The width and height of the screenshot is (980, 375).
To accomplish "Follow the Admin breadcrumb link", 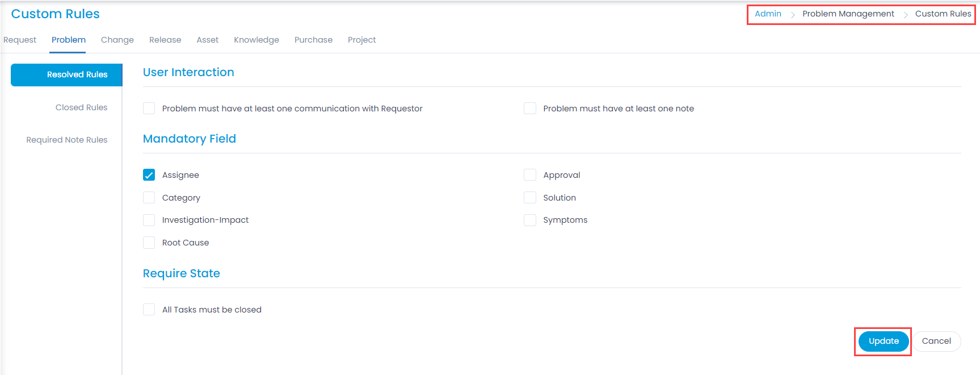I will tap(768, 14).
